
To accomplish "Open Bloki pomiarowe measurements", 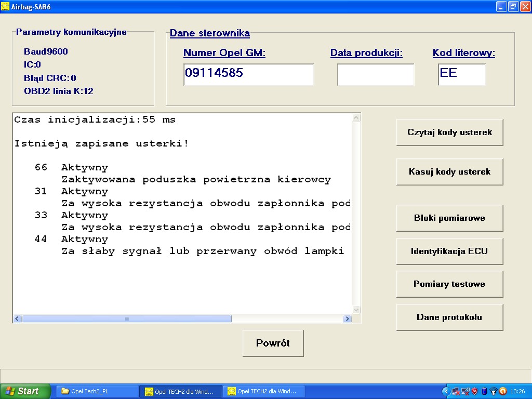I will pos(449,218).
